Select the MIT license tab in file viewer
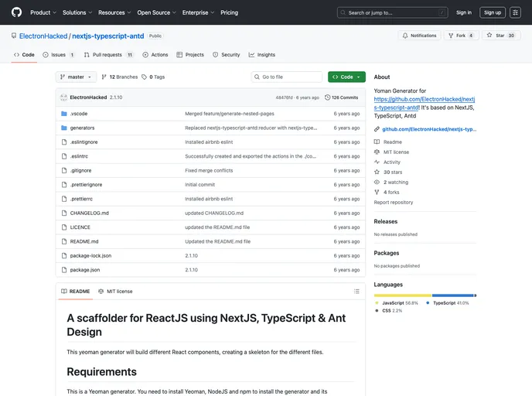This screenshot has width=532, height=396. click(115, 291)
